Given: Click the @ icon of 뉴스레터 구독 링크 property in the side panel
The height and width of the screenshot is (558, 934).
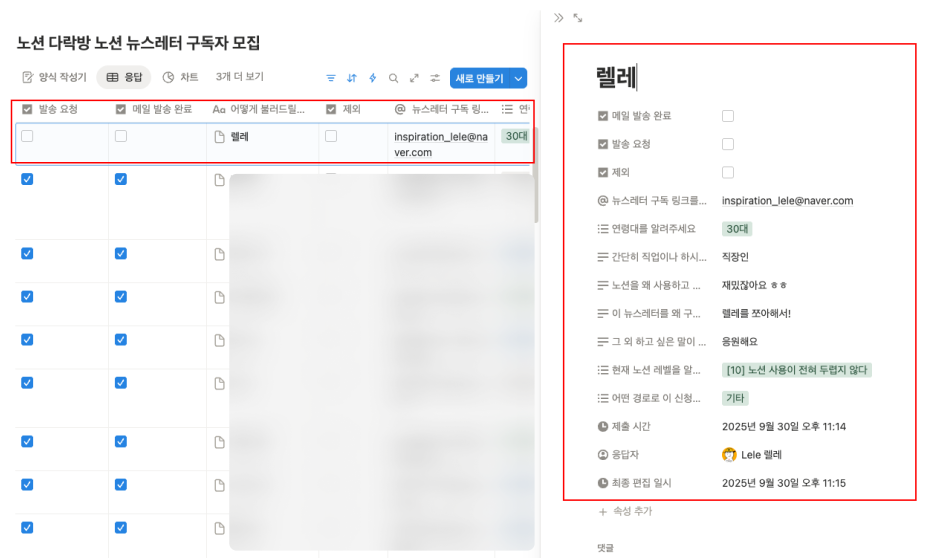Looking at the screenshot, I should [602, 201].
